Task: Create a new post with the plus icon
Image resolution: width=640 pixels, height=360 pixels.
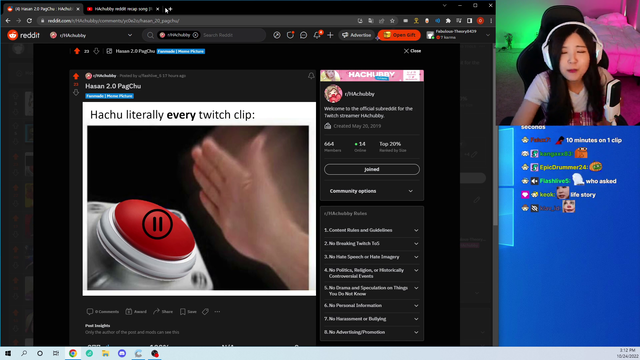Action: (330, 35)
